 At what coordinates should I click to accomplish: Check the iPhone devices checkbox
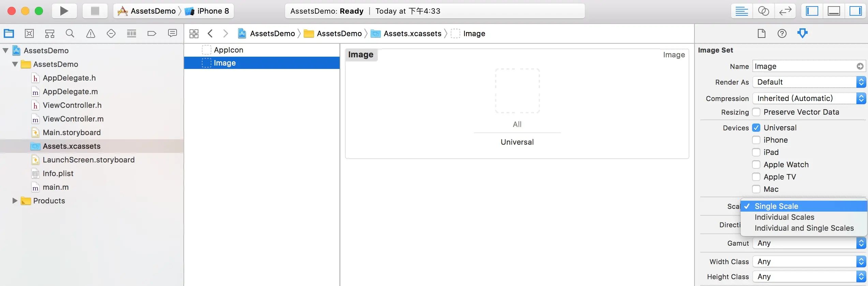click(x=756, y=140)
